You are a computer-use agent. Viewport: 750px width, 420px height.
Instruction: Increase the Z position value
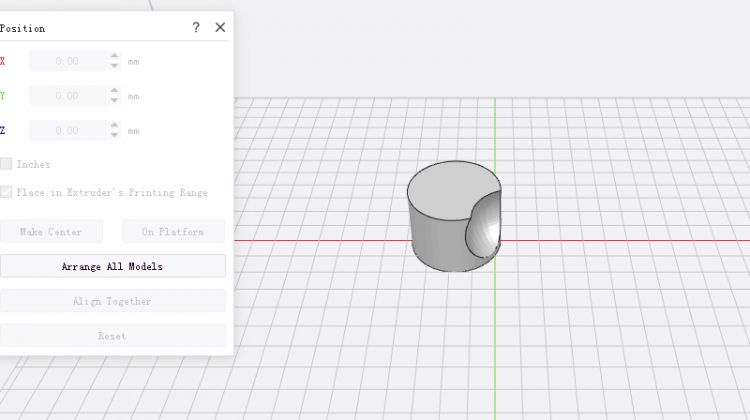114,125
